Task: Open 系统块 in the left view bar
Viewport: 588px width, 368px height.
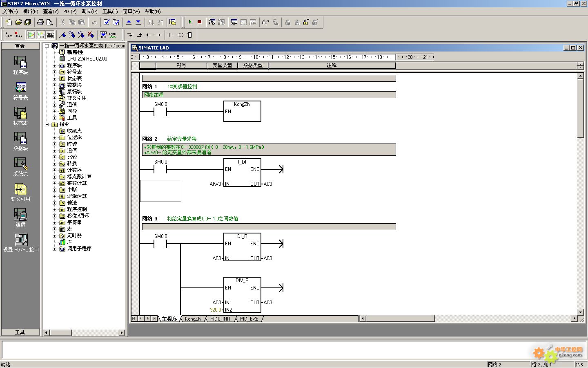Action: (x=20, y=167)
